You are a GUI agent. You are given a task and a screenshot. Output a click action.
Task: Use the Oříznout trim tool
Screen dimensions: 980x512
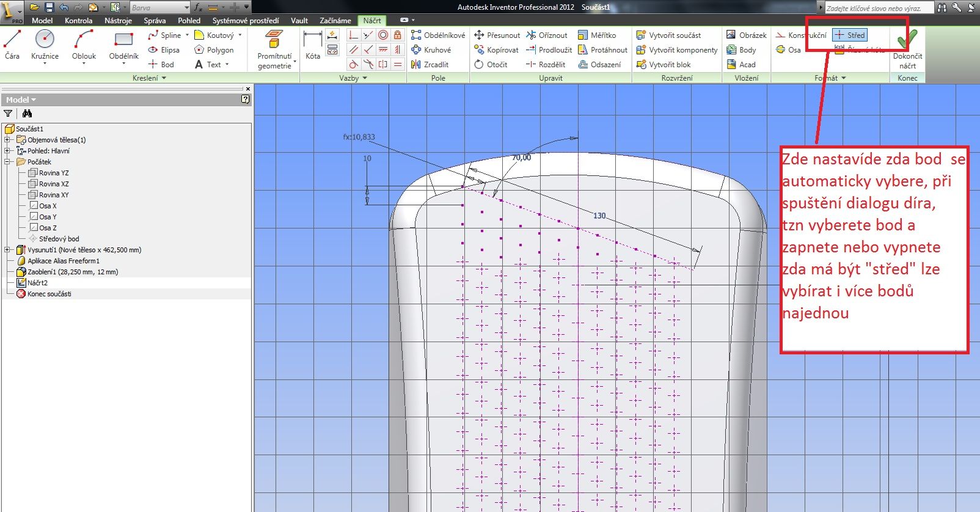click(547, 35)
